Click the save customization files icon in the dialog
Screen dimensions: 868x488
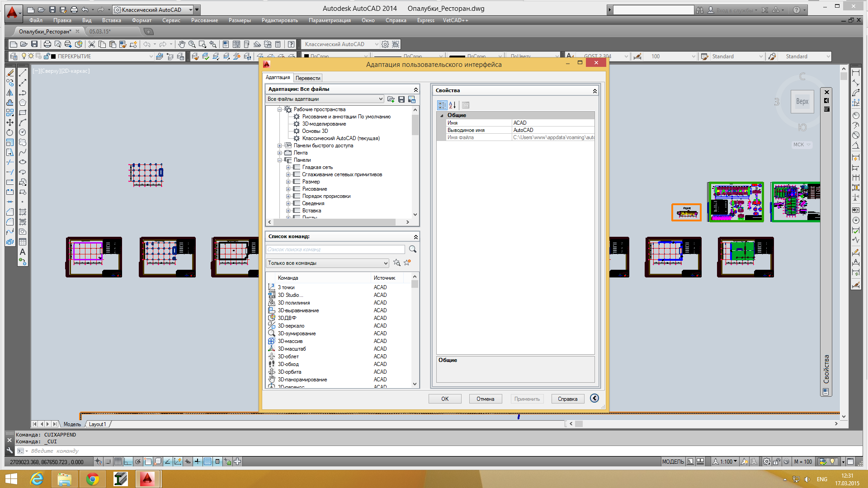[x=401, y=99]
